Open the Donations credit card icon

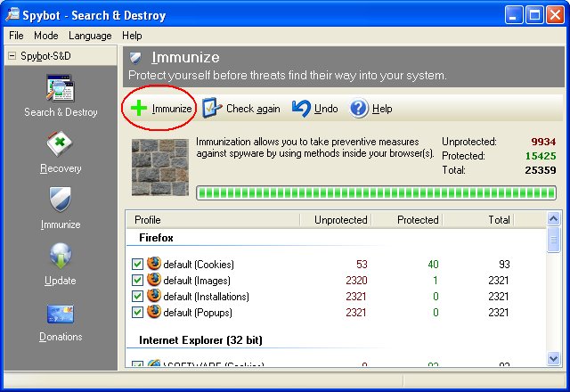pos(61,314)
